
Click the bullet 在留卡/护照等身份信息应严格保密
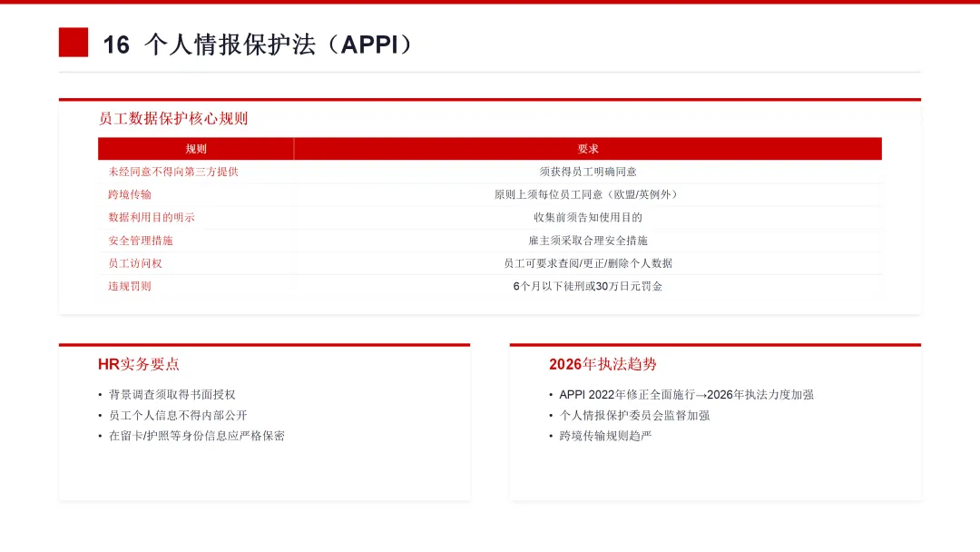coord(196,436)
